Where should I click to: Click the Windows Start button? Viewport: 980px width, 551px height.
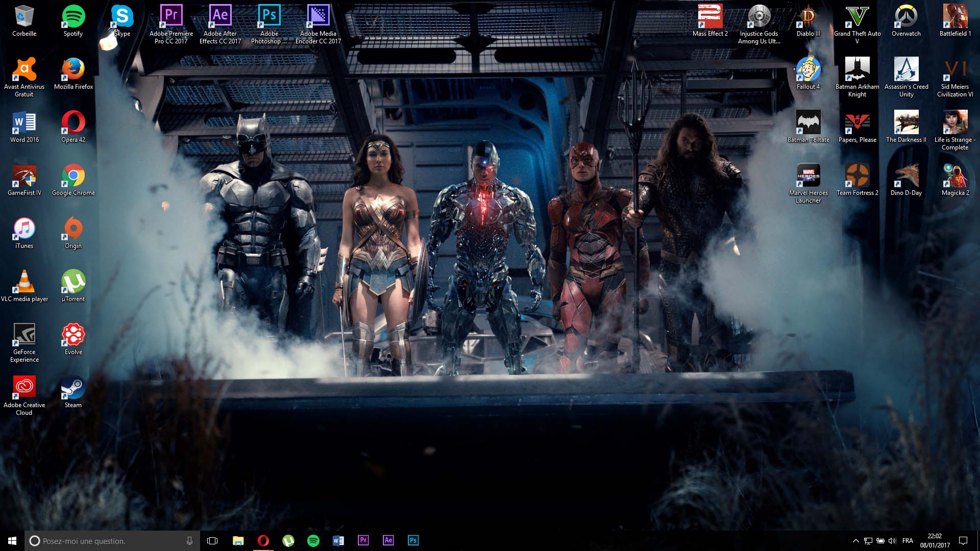coord(12,540)
